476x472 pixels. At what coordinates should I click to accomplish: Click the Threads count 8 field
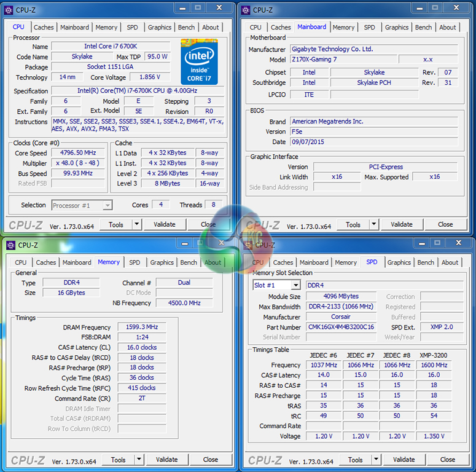(213, 205)
